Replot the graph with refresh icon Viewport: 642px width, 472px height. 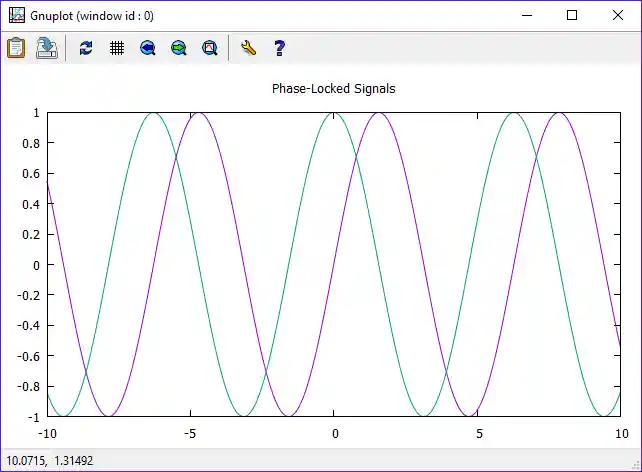(x=86, y=47)
